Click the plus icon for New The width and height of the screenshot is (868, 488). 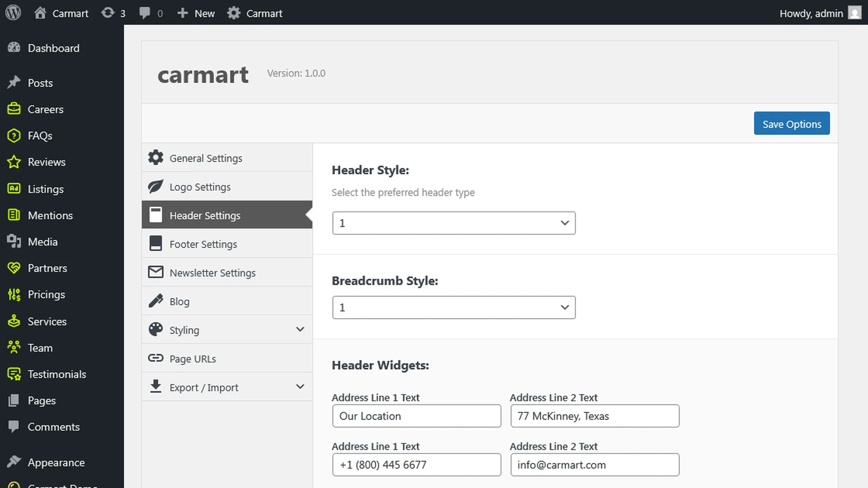[182, 13]
